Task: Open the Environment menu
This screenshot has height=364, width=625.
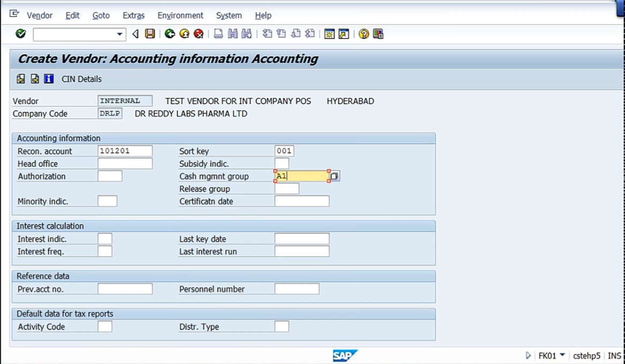Action: pos(180,15)
